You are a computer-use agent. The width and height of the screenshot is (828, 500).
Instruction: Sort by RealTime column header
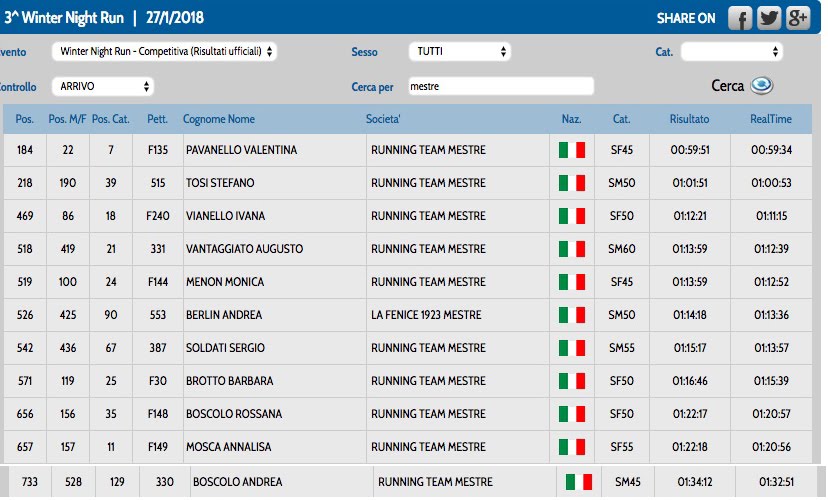pos(770,119)
